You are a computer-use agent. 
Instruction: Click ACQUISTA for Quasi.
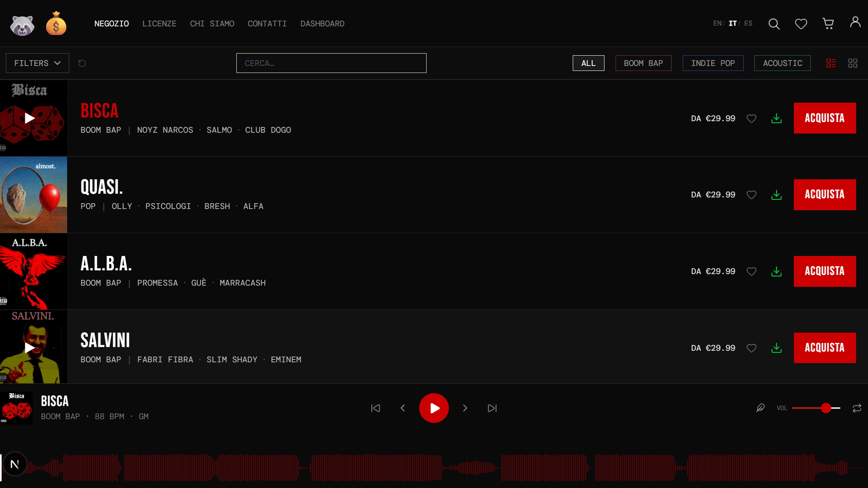[825, 195]
